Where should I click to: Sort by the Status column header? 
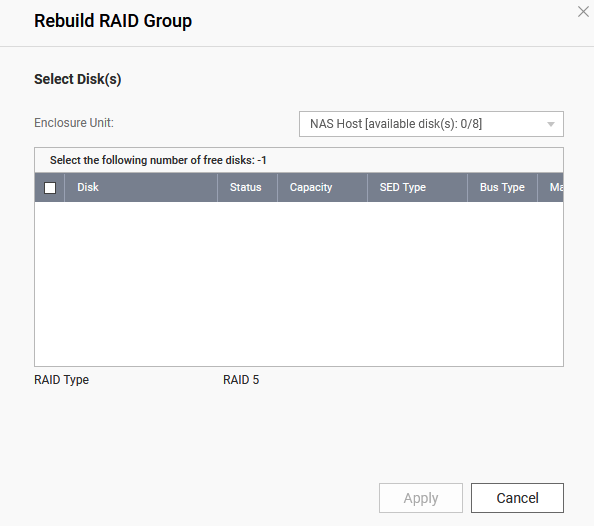tap(247, 187)
